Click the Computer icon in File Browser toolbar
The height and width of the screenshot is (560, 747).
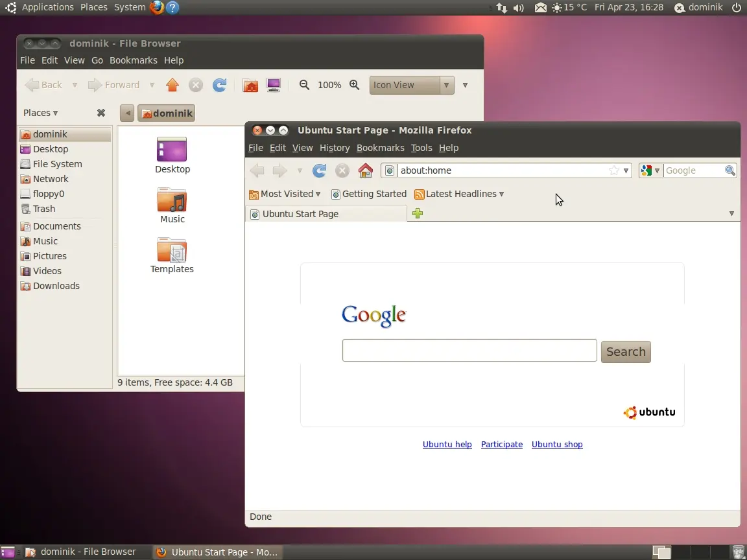(x=274, y=85)
